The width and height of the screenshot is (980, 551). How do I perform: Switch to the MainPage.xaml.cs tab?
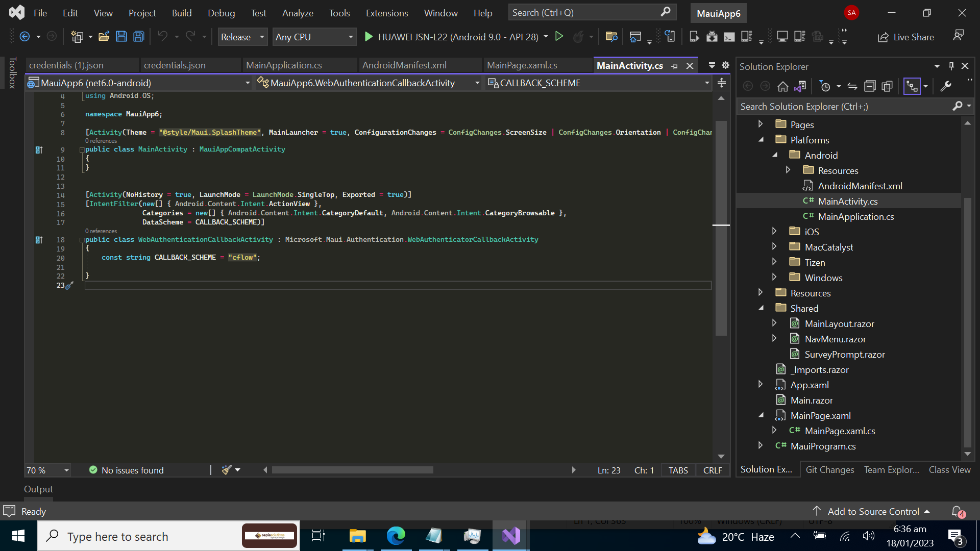pos(522,65)
